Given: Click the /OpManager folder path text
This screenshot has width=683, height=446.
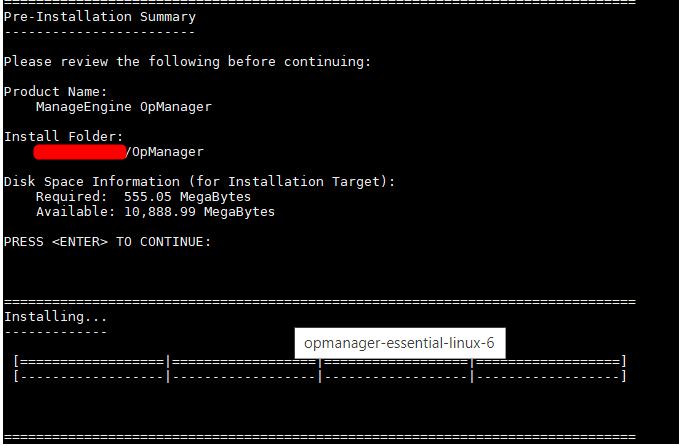Looking at the screenshot, I should [x=166, y=152].
